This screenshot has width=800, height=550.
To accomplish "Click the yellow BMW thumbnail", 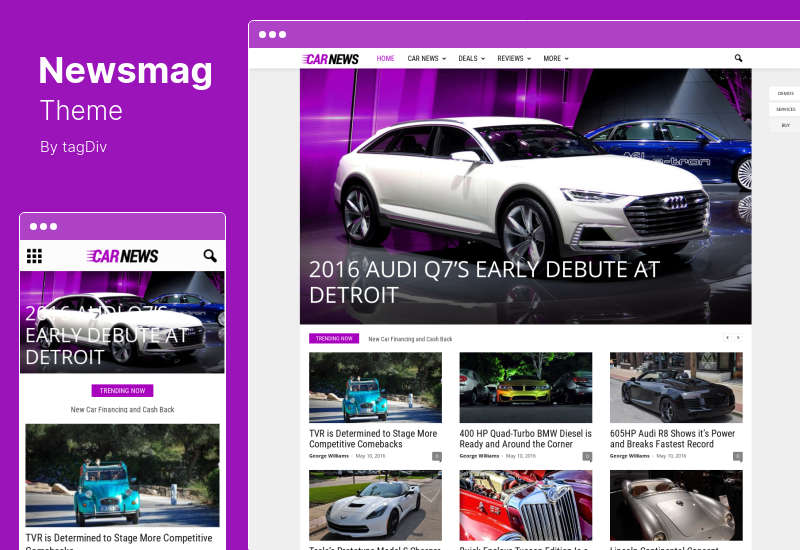I will 526,387.
